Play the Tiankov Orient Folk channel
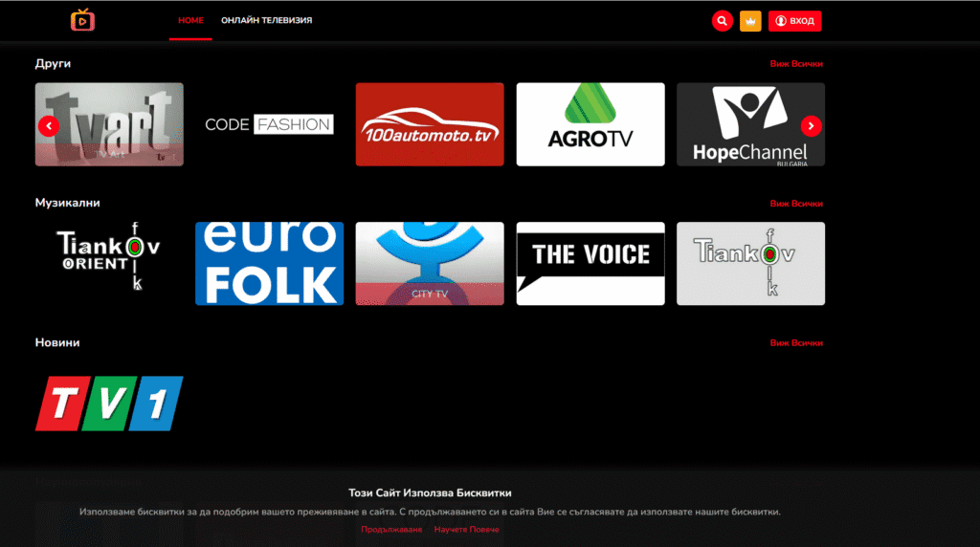This screenshot has width=980, height=547. click(x=109, y=264)
